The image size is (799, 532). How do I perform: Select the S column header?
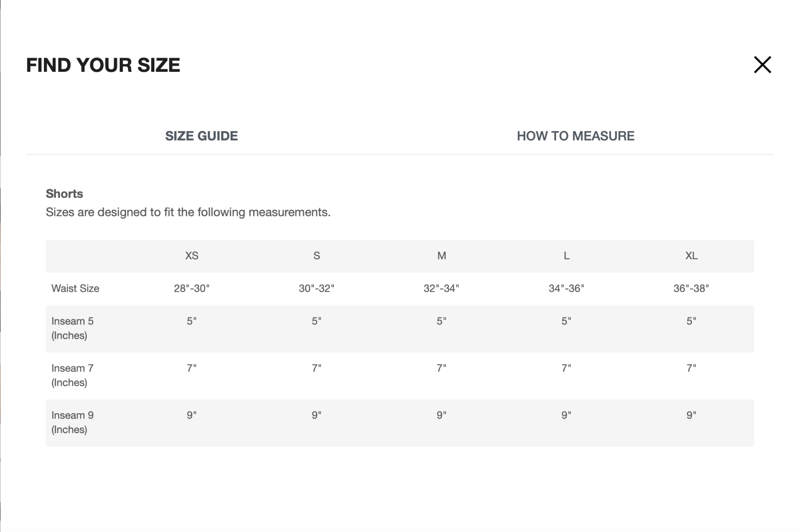click(317, 255)
